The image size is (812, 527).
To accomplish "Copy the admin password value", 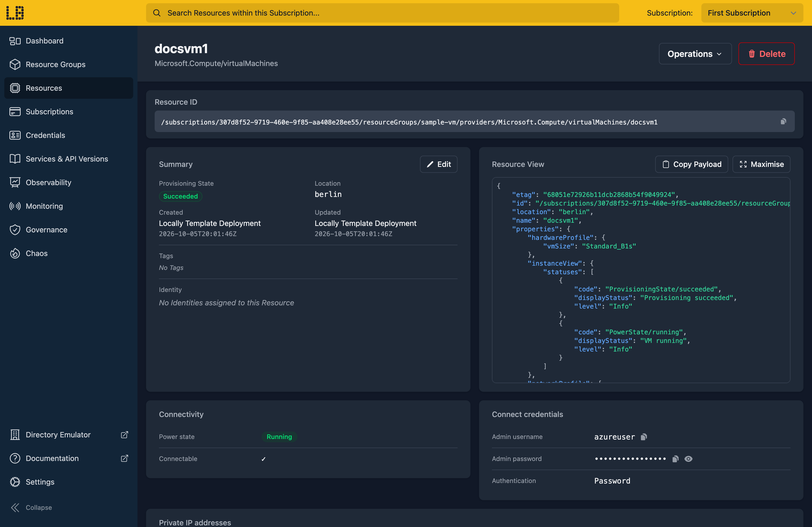I will tap(675, 459).
